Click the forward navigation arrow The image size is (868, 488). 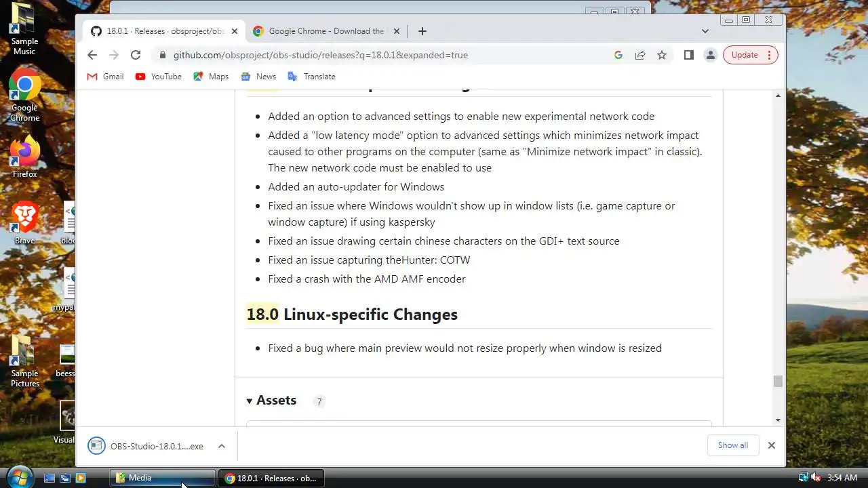pyautogui.click(x=114, y=55)
